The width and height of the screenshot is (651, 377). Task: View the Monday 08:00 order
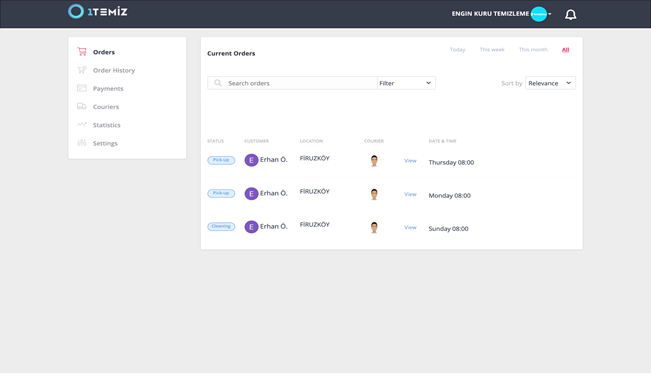pyautogui.click(x=410, y=194)
